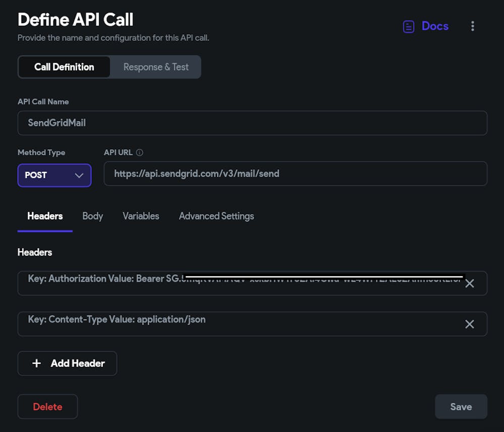Click the 'Define API Call' heading
Image resolution: width=504 pixels, height=432 pixels.
click(76, 19)
